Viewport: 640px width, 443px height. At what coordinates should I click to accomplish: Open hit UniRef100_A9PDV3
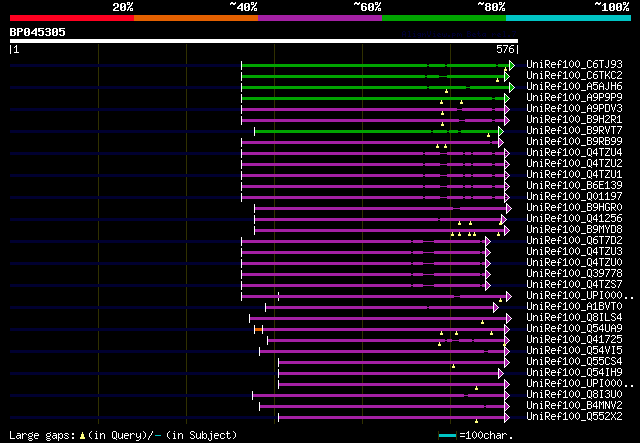click(x=574, y=109)
